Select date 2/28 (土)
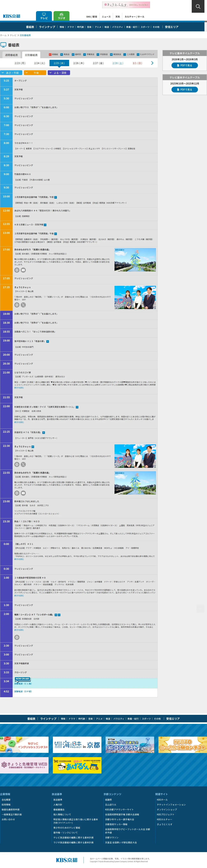This screenshot has width=207, height=868. point(118,63)
